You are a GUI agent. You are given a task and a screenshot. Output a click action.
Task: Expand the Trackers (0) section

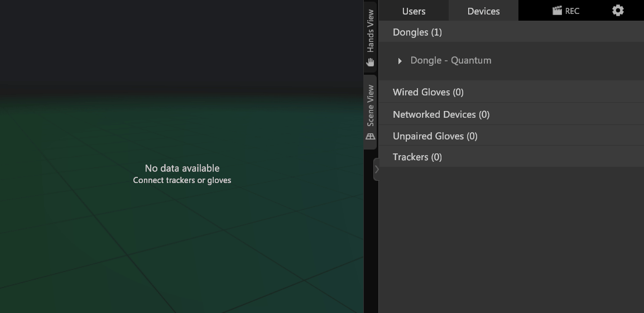coord(417,157)
